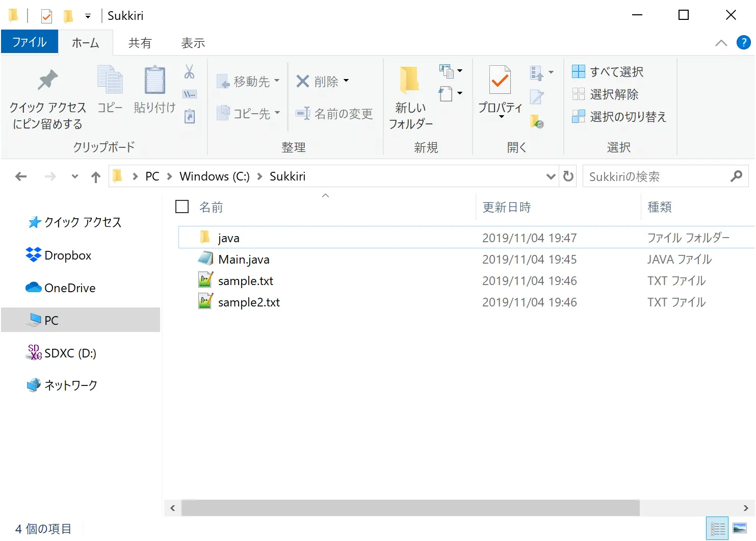Open the Customize Quick Access Toolbar dropdown
Viewport: 756px width, 541px height.
(x=88, y=16)
